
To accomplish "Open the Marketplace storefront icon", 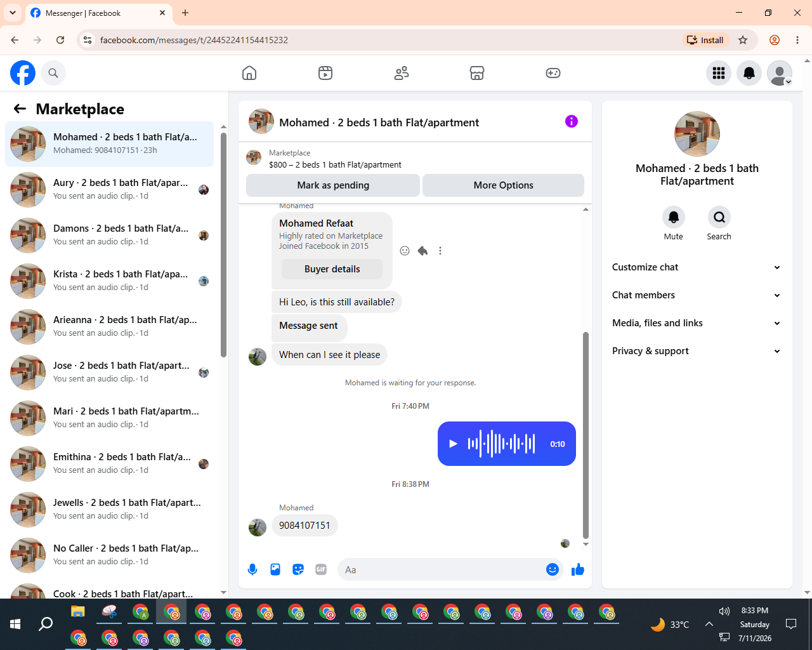I will [477, 73].
